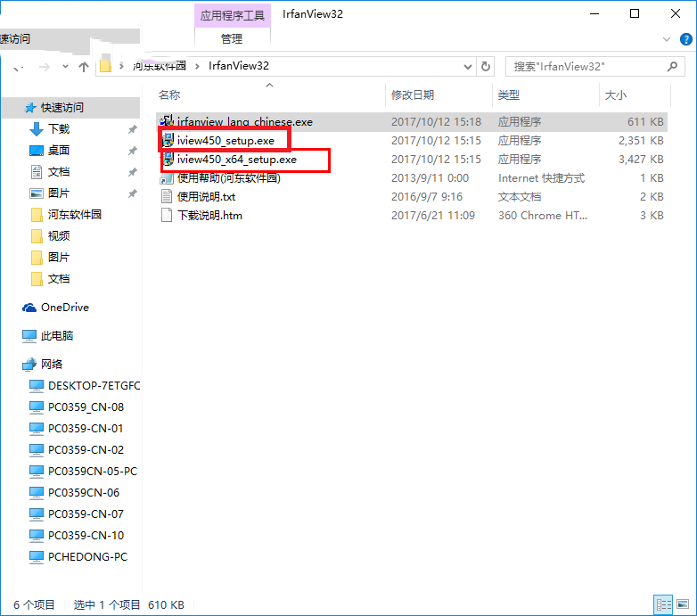Select PC0359_CN-08 network computer
This screenshot has height=616, width=697.
[86, 407]
